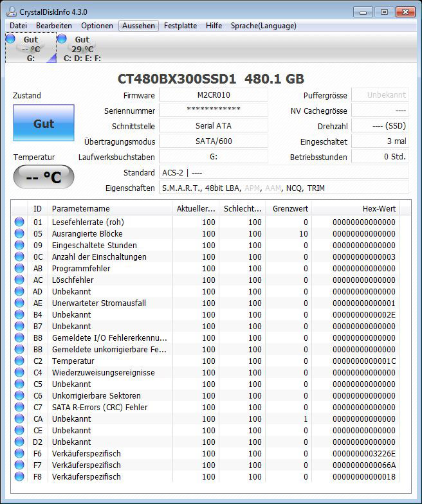Click the ID column header
The width and height of the screenshot is (422, 504).
coord(37,208)
